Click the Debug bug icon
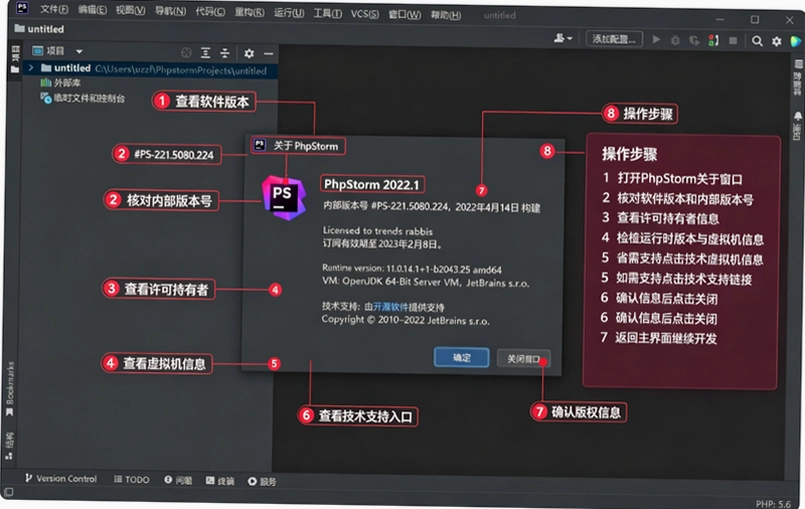The width and height of the screenshot is (805, 509). (x=675, y=40)
